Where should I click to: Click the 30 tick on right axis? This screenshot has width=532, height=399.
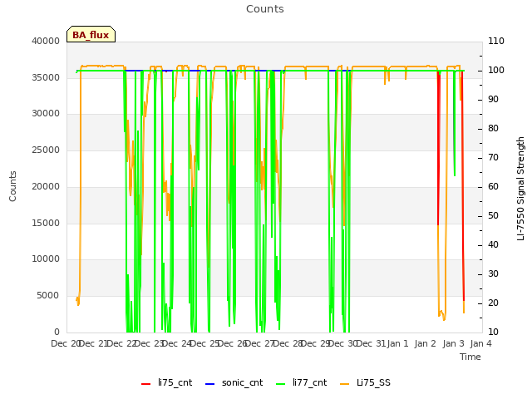click(x=493, y=274)
